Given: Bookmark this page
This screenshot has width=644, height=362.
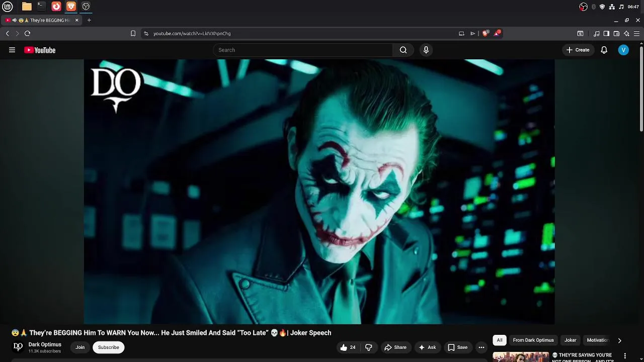Looking at the screenshot, I should (x=133, y=33).
